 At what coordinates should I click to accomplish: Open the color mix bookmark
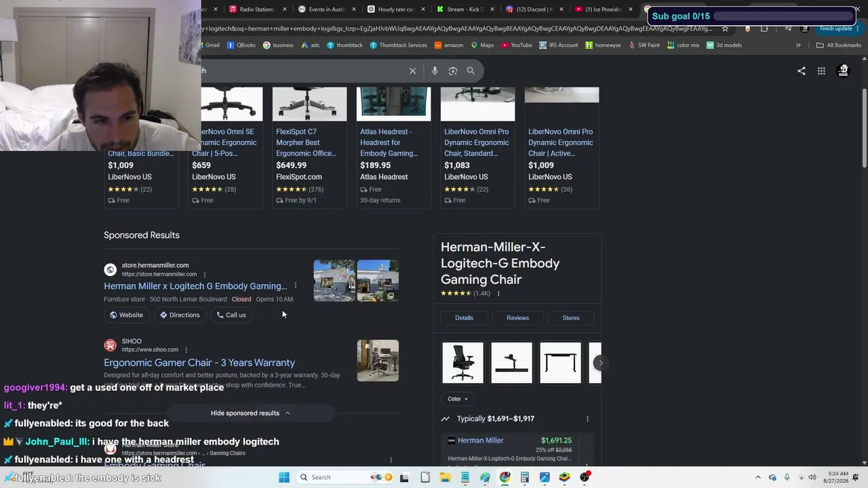coord(683,45)
